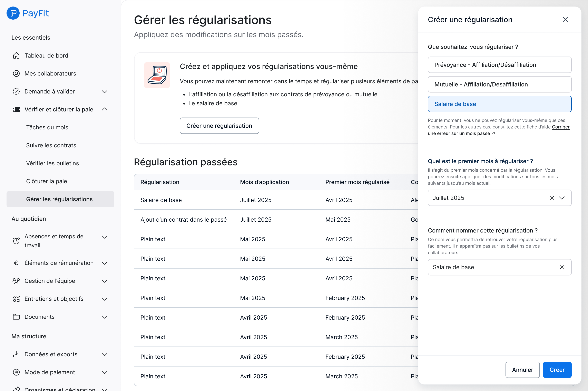Screen dimensions: 588x391
Task: Select Gérer les régularisations menu item
Action: [60, 199]
